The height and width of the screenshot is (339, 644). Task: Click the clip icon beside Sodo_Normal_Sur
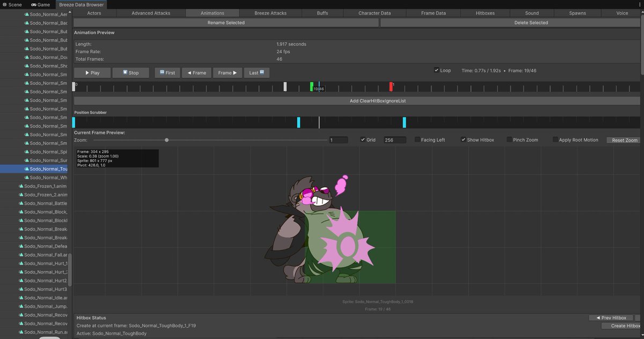coord(27,160)
